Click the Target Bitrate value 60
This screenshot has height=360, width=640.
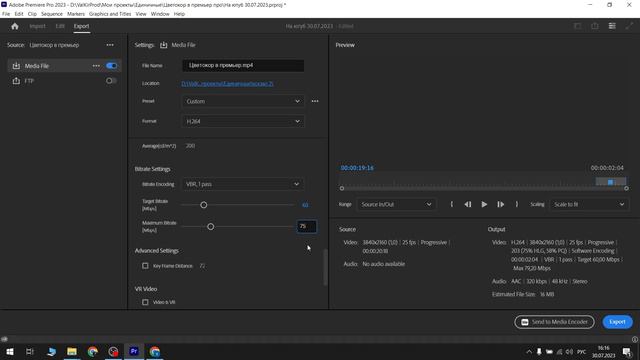305,205
